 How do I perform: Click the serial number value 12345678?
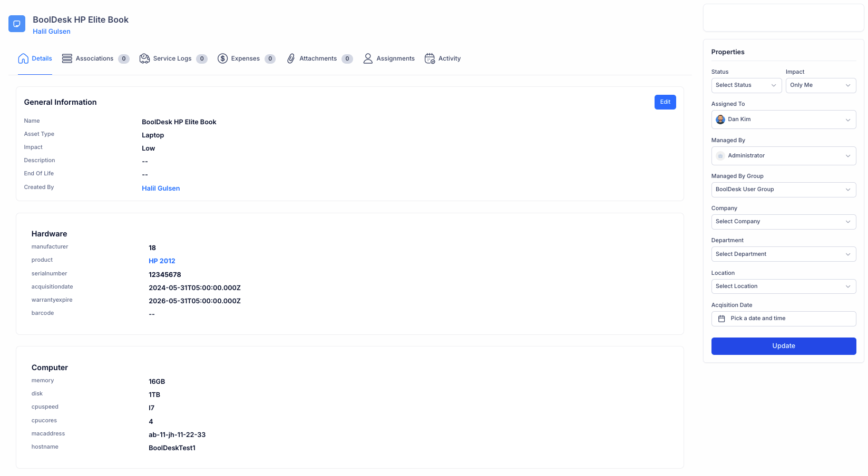[x=165, y=275]
